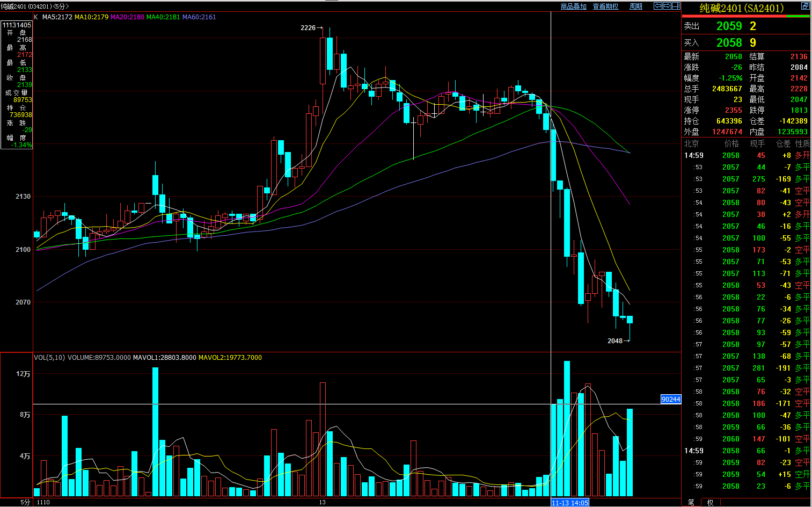Open 查看期权 options link
812x507 pixels.
click(605, 6)
